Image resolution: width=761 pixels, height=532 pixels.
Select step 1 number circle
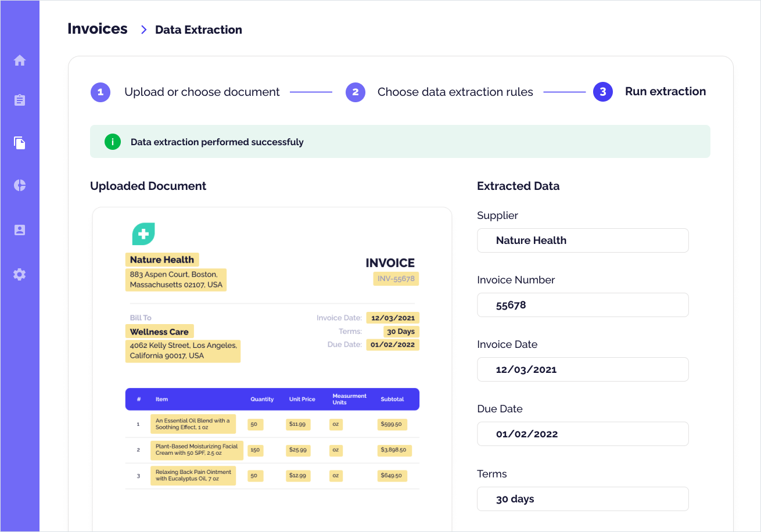click(x=100, y=92)
